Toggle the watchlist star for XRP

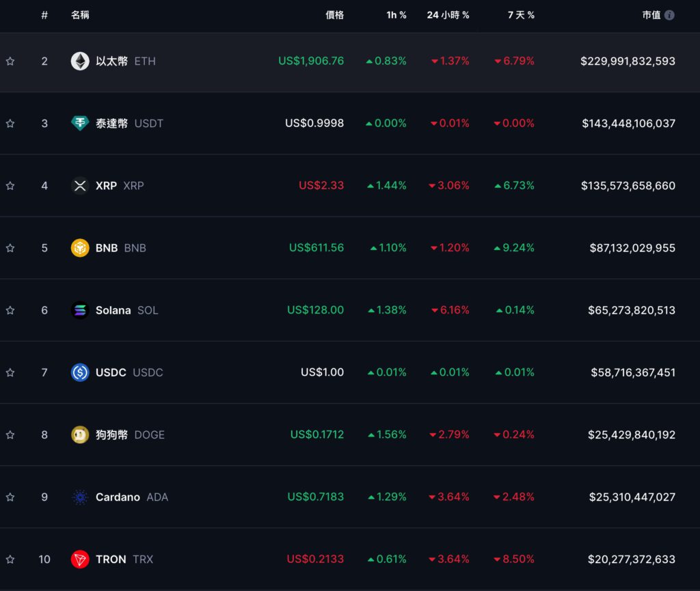pos(10,185)
